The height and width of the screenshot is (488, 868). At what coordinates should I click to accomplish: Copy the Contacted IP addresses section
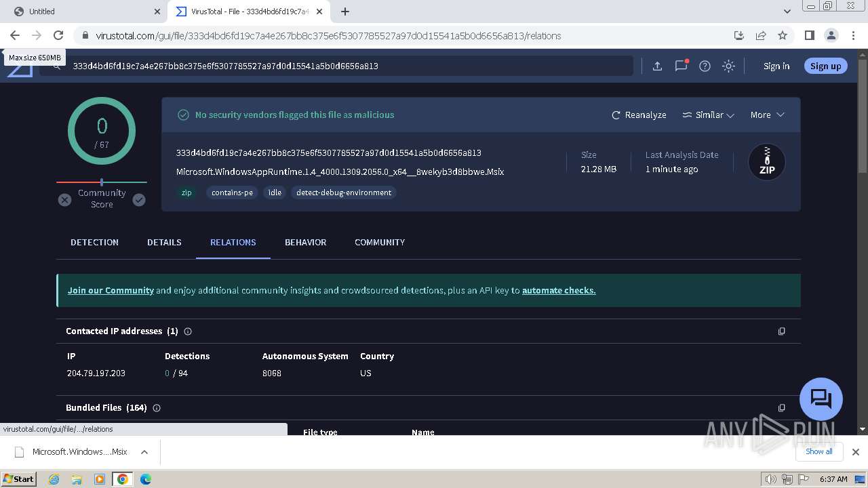[x=781, y=331]
